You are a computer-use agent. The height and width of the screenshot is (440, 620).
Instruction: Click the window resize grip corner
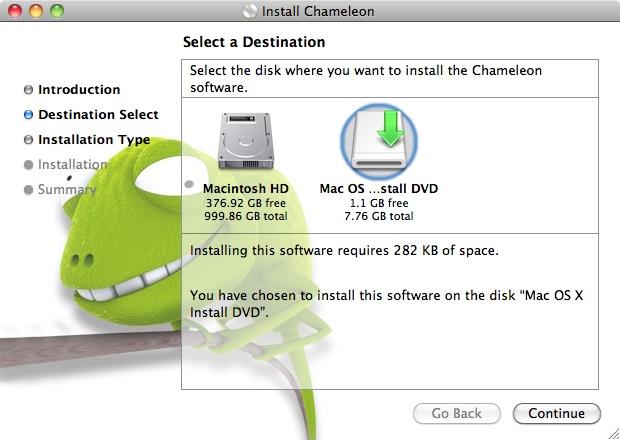click(x=613, y=433)
